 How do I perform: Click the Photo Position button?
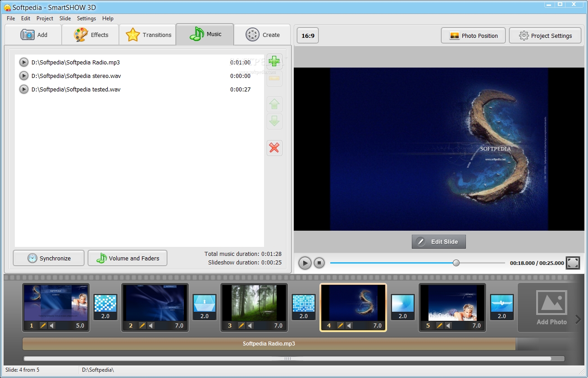click(x=474, y=36)
